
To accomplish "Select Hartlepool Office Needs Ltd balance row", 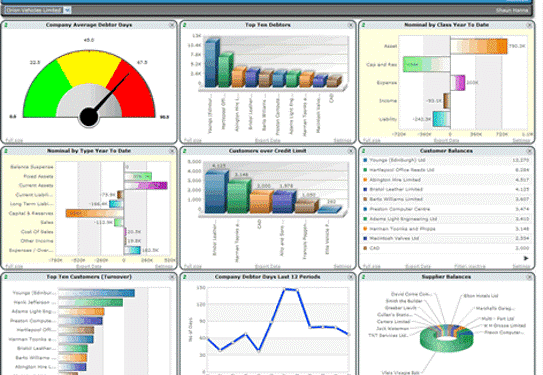I will click(446, 170).
